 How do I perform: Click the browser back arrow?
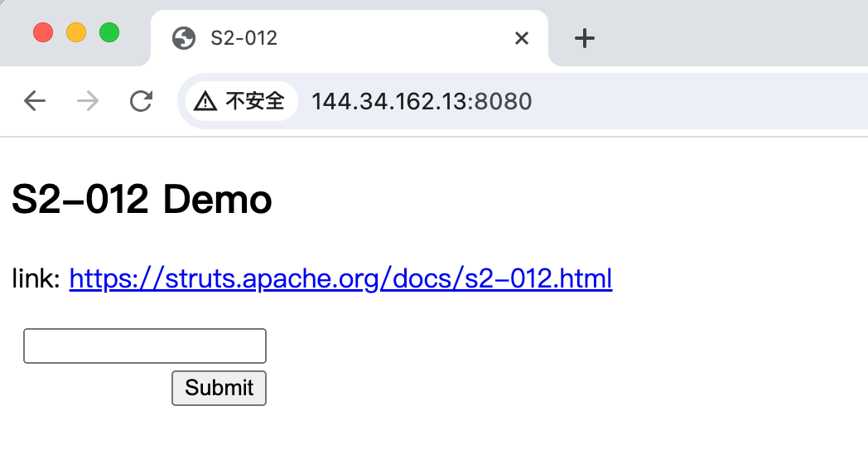tap(35, 101)
